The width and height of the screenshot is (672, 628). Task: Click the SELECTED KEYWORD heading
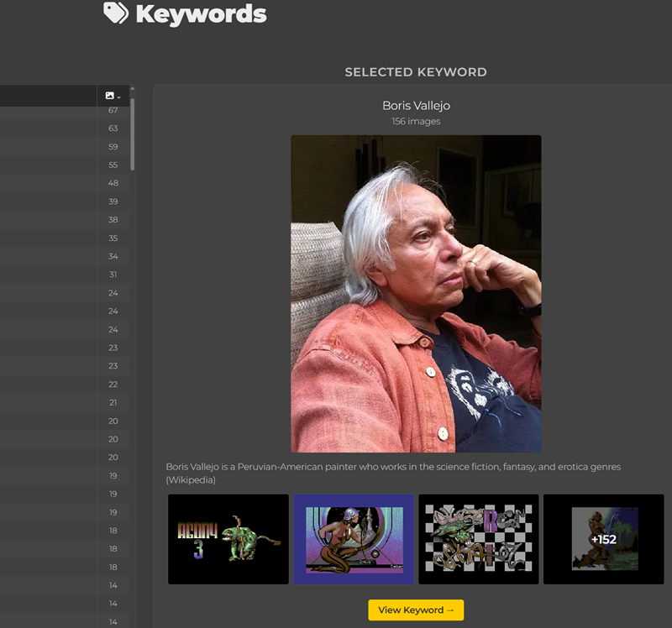click(416, 72)
